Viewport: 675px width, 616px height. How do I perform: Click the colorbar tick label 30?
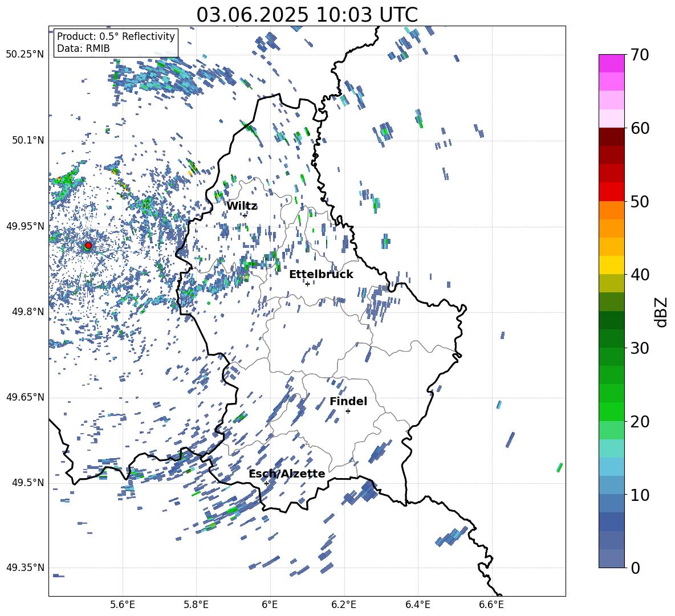(640, 348)
